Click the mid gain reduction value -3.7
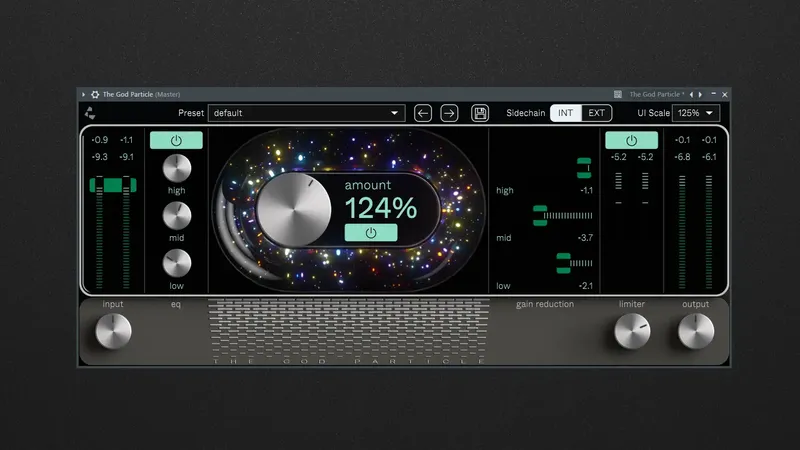 tap(585, 238)
